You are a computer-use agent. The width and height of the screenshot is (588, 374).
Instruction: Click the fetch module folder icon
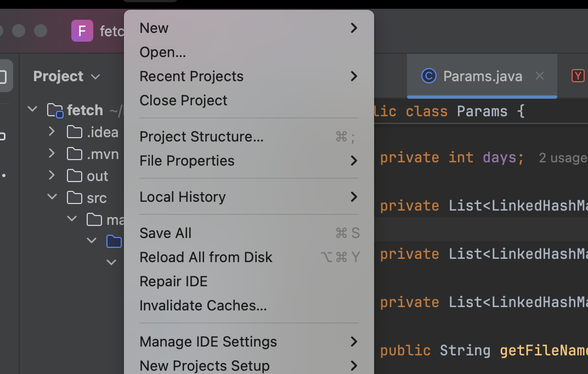tap(55, 110)
